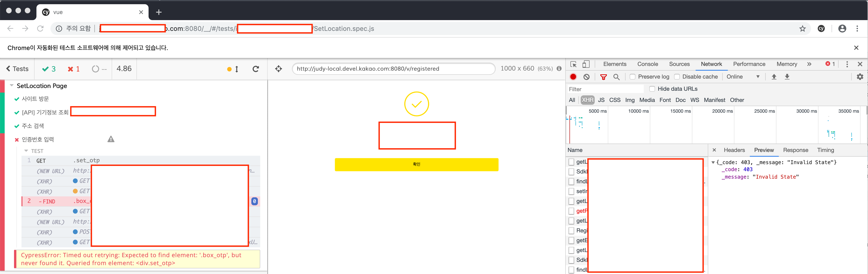Clear the network log with the block icon
This screenshot has width=868, height=274.
586,77
